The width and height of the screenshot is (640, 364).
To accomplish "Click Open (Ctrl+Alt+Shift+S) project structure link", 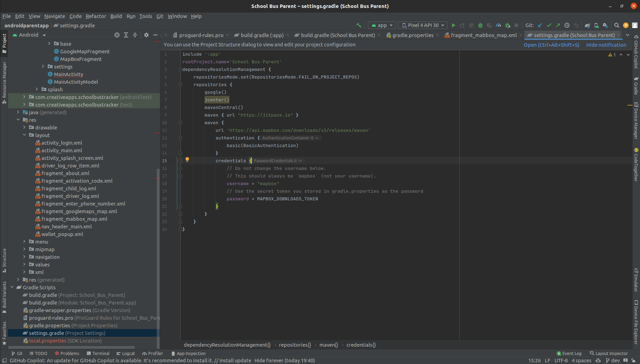I will click(x=551, y=45).
